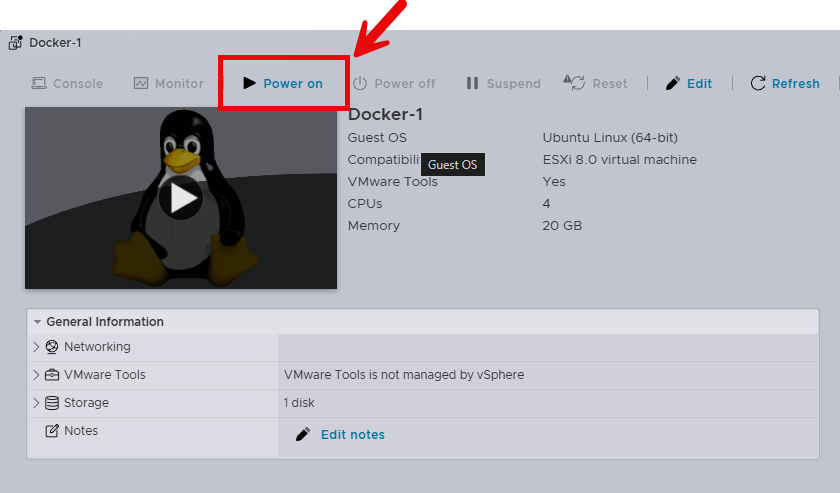Click the General Information heading text
This screenshot has height=493, width=840.
(105, 322)
